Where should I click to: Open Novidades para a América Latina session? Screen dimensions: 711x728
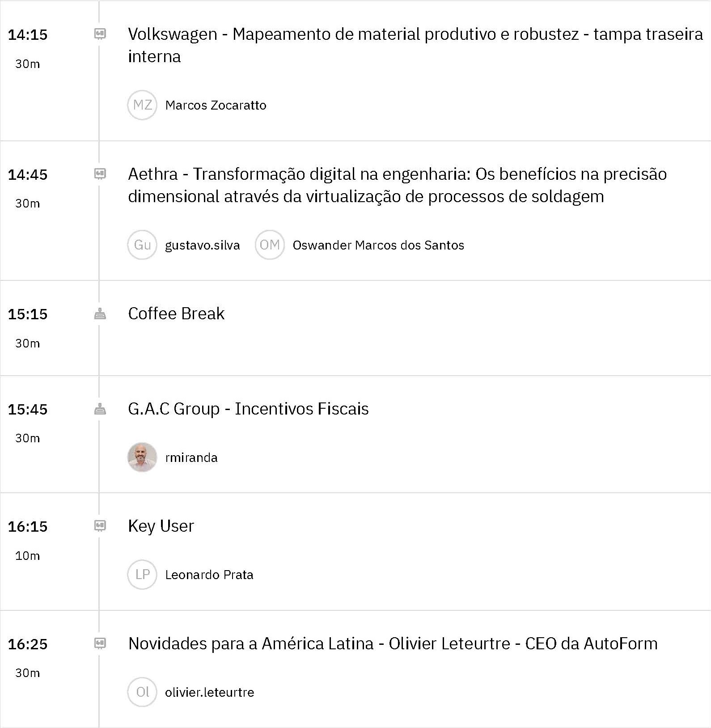pos(393,643)
